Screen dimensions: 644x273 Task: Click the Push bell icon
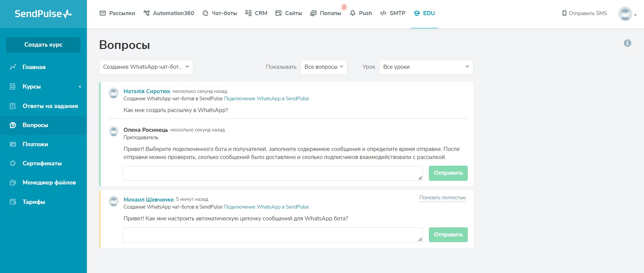tap(353, 13)
